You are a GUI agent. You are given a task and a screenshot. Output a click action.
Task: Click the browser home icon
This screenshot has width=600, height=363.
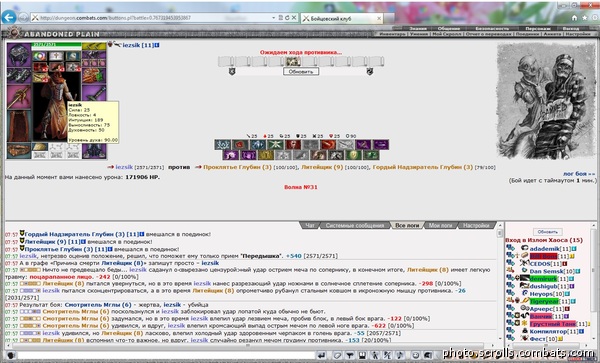click(574, 18)
